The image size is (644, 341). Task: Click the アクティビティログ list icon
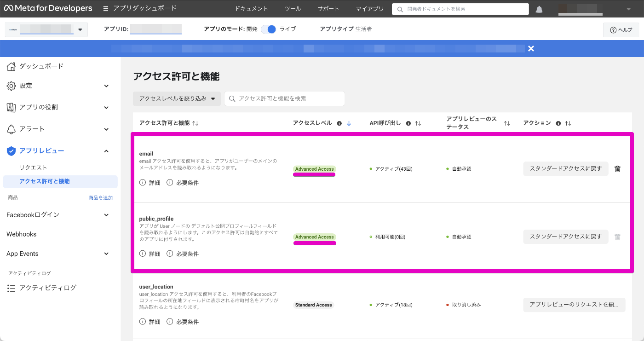[11, 288]
